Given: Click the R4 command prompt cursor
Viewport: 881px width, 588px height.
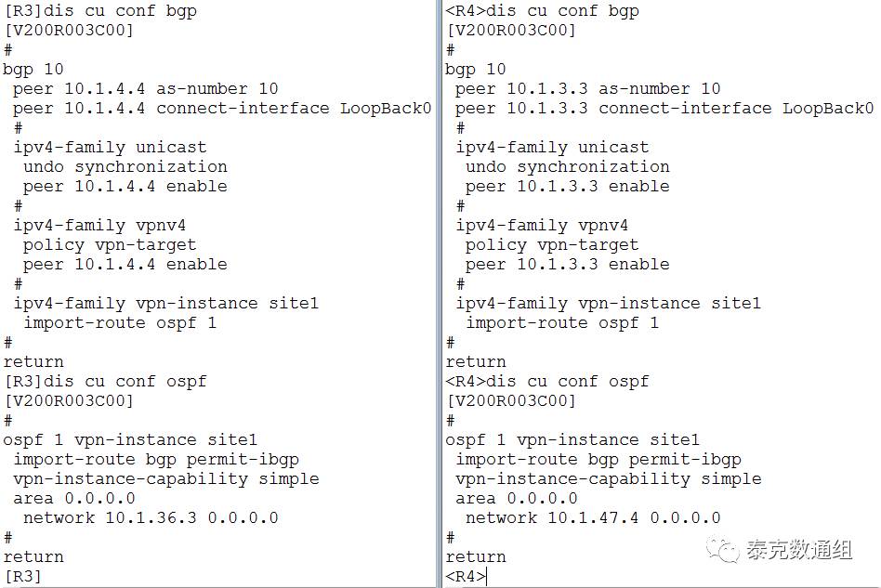Looking at the screenshot, I should (x=487, y=576).
